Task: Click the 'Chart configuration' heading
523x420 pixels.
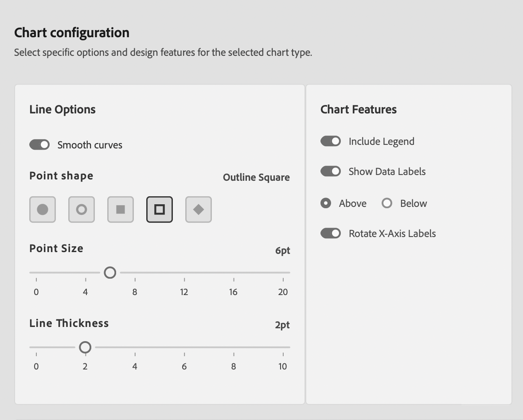Action: pyautogui.click(x=72, y=33)
